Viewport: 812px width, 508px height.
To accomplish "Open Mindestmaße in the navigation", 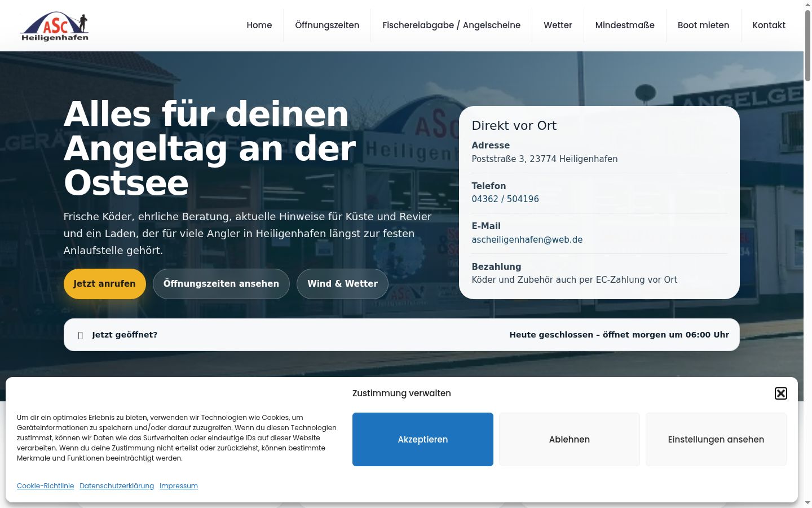I will (x=625, y=25).
